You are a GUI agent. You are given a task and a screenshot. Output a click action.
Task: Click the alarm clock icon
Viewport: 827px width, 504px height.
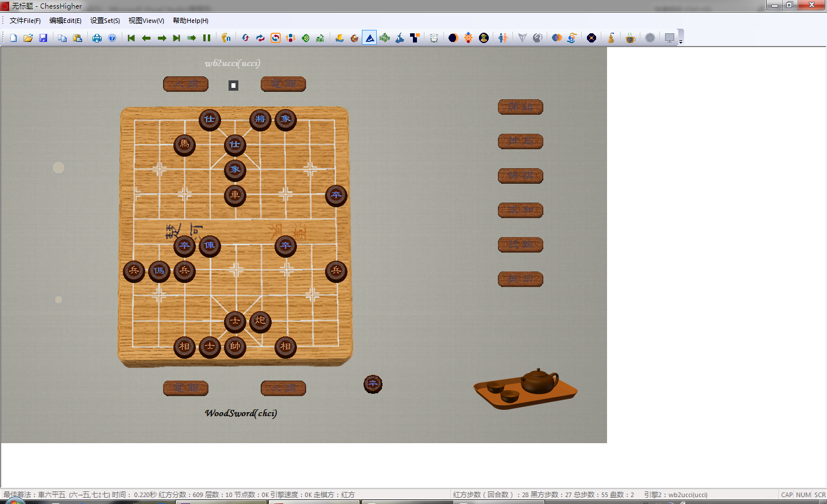point(434,38)
